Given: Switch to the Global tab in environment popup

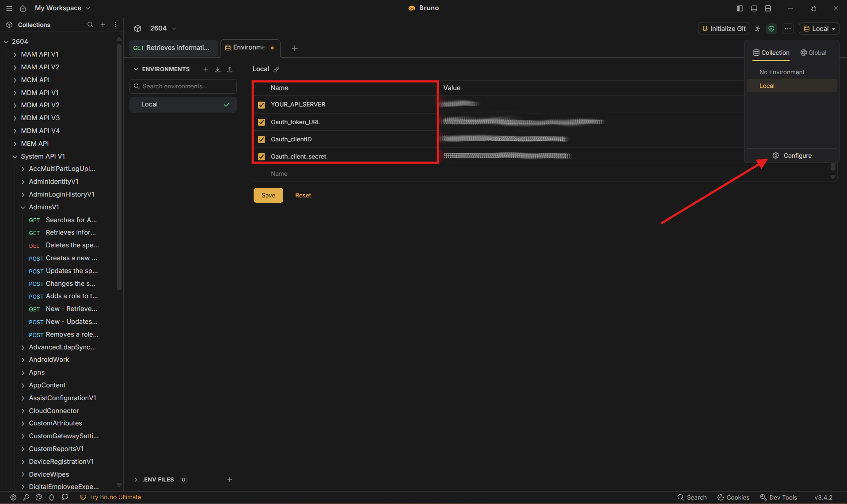Looking at the screenshot, I should 813,53.
